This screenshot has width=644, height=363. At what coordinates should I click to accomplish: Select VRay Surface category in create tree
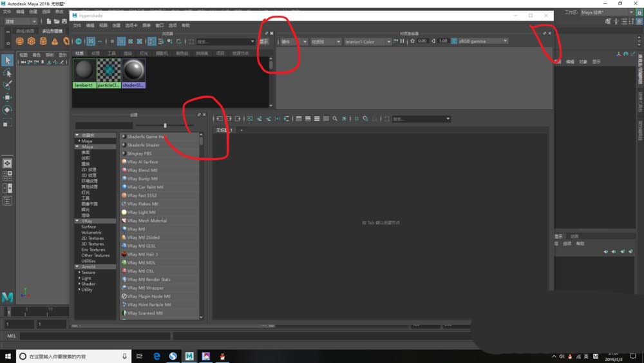tap(88, 226)
